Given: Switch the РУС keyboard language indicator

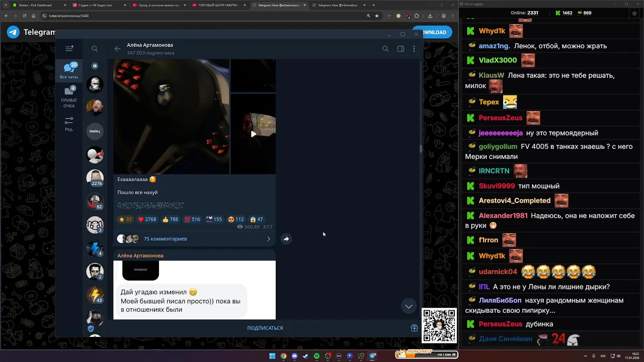Looking at the screenshot, I should pyautogui.click(x=603, y=356).
